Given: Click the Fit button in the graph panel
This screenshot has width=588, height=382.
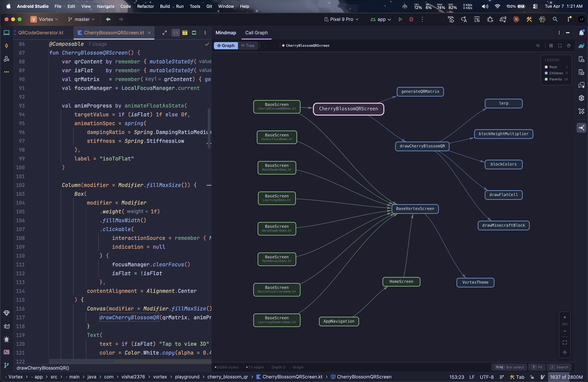Looking at the screenshot, I should tap(537, 367).
